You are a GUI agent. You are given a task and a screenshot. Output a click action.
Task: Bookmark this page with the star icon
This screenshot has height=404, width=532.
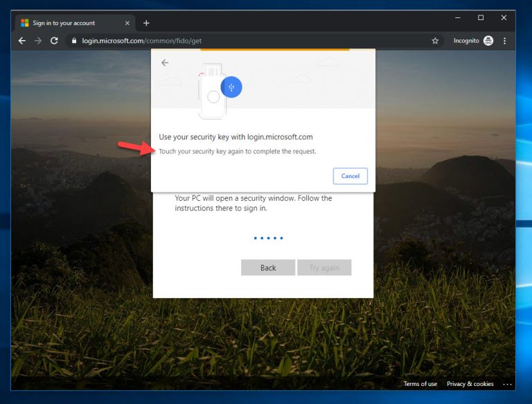point(435,41)
